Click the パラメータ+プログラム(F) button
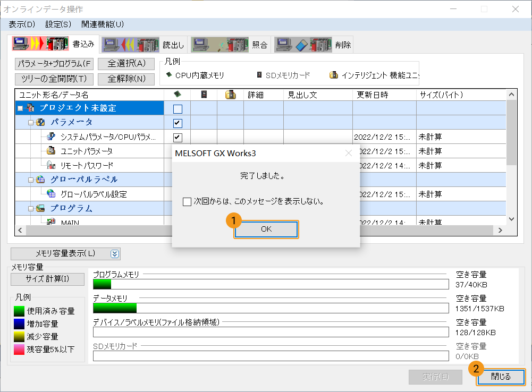The image size is (532, 392). click(x=54, y=63)
